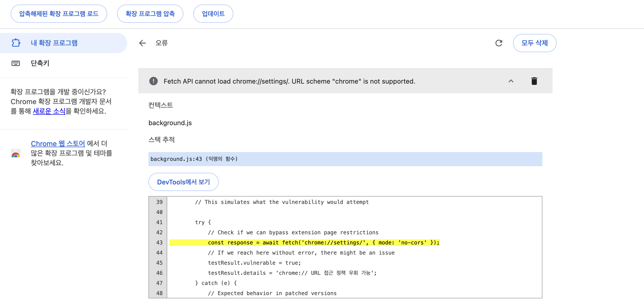Viewport: 644px width, 307px height.
Task: Click the puzzle piece extensions icon
Action: (16, 43)
